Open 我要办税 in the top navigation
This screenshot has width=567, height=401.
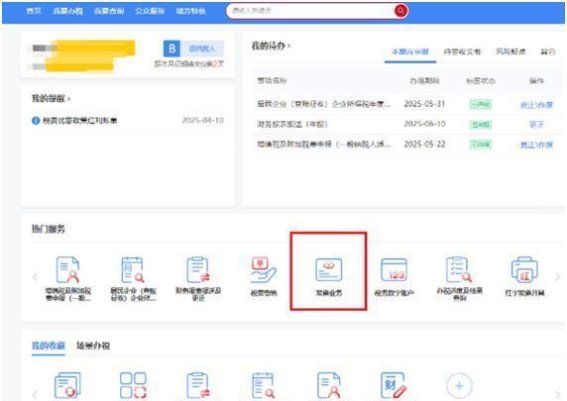click(x=68, y=11)
